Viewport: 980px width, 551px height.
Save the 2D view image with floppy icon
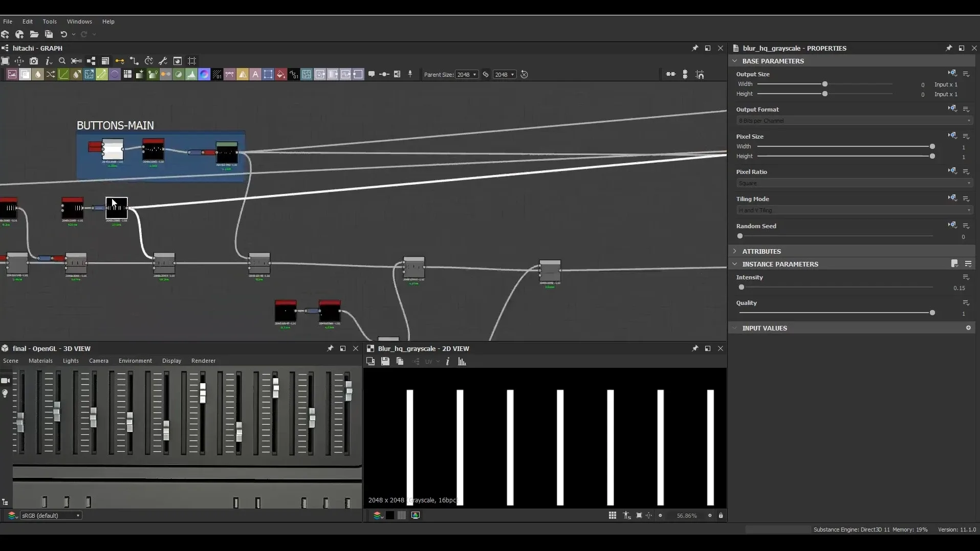click(385, 362)
